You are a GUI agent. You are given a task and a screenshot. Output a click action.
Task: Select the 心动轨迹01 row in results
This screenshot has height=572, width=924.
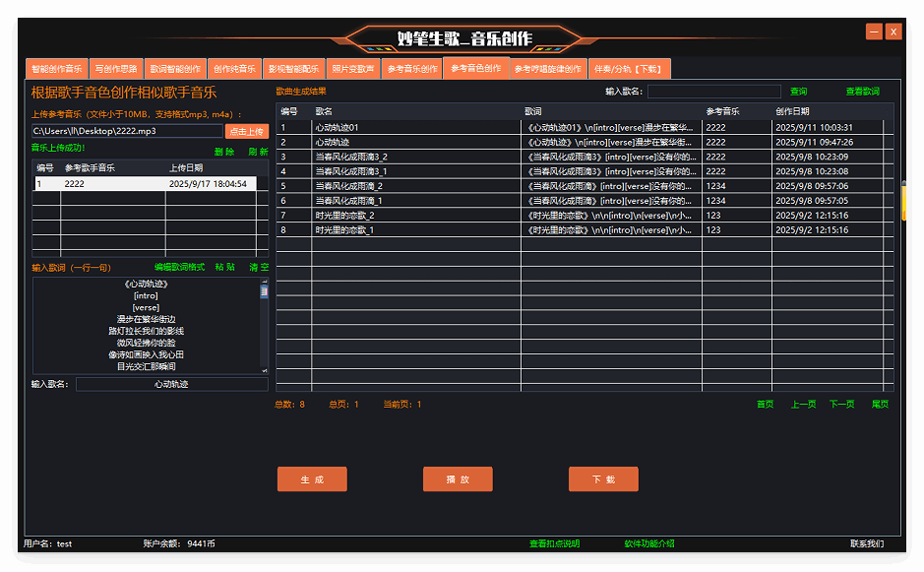pyautogui.click(x=413, y=127)
